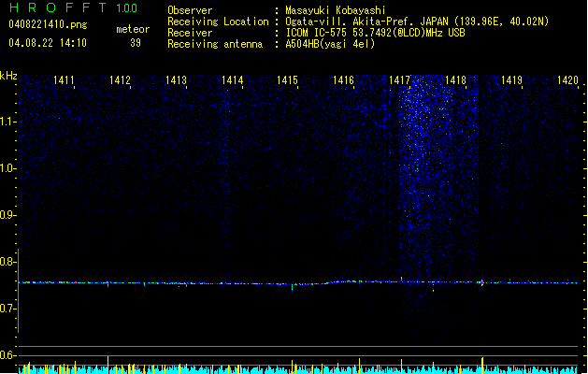This screenshot has width=588, height=374.
Task: Click the meteor count value 39
Action: 136,43
